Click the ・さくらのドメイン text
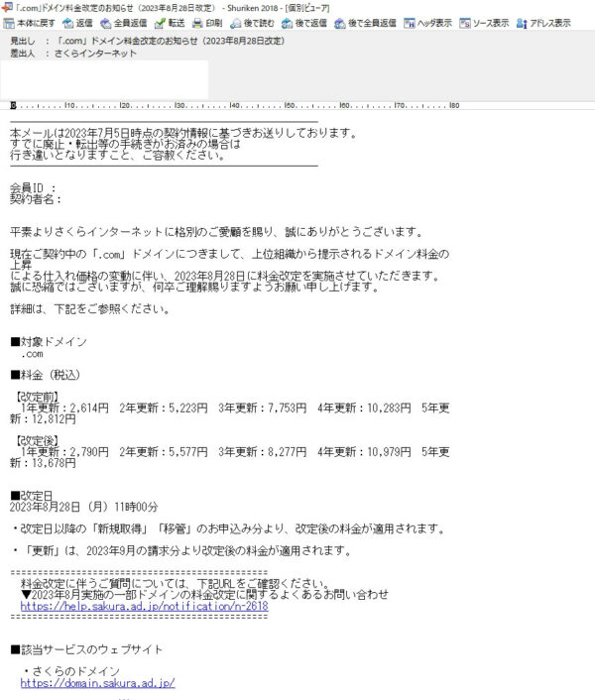Screen dimensions: 595x700 [x=71, y=671]
